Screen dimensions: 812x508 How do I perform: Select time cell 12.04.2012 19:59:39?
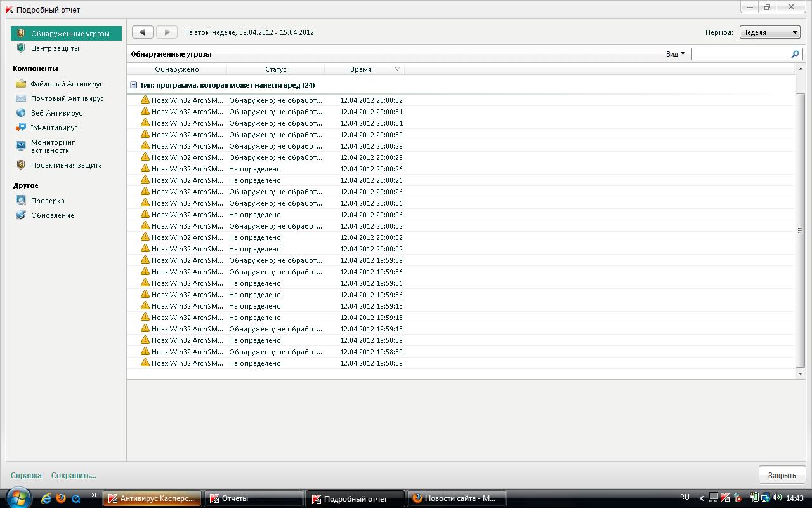[x=371, y=260]
